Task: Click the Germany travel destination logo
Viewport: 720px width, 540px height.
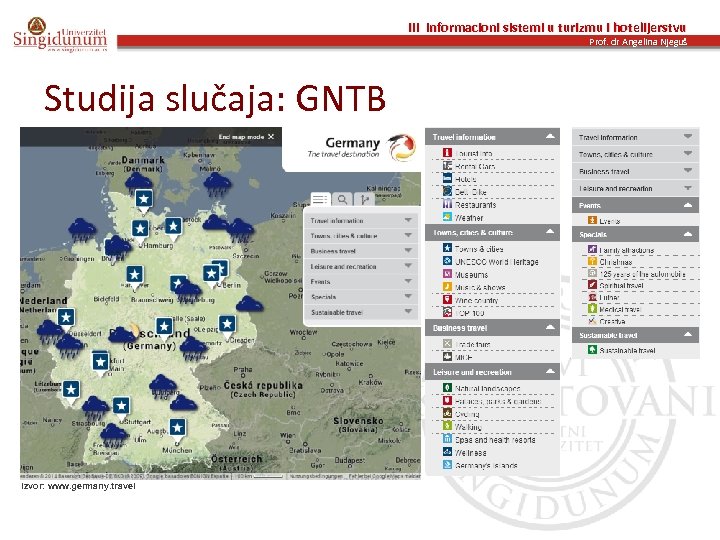Action: pyautogui.click(x=362, y=147)
